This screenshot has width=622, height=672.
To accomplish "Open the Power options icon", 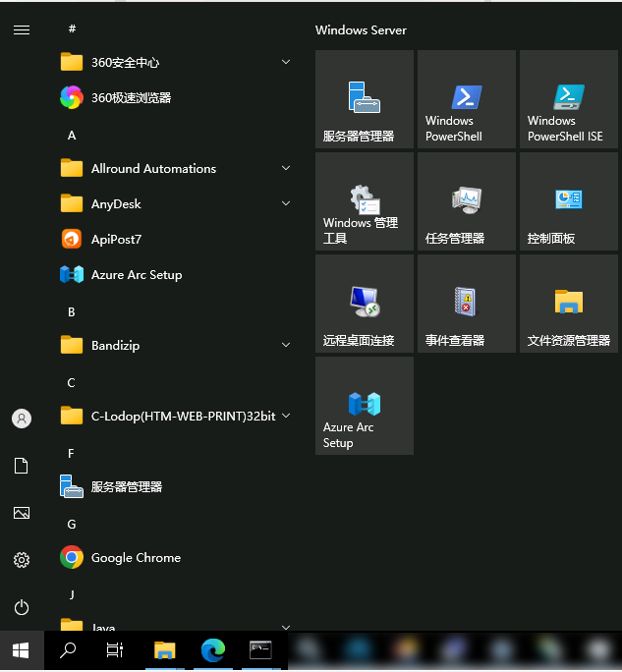I will tap(22, 607).
